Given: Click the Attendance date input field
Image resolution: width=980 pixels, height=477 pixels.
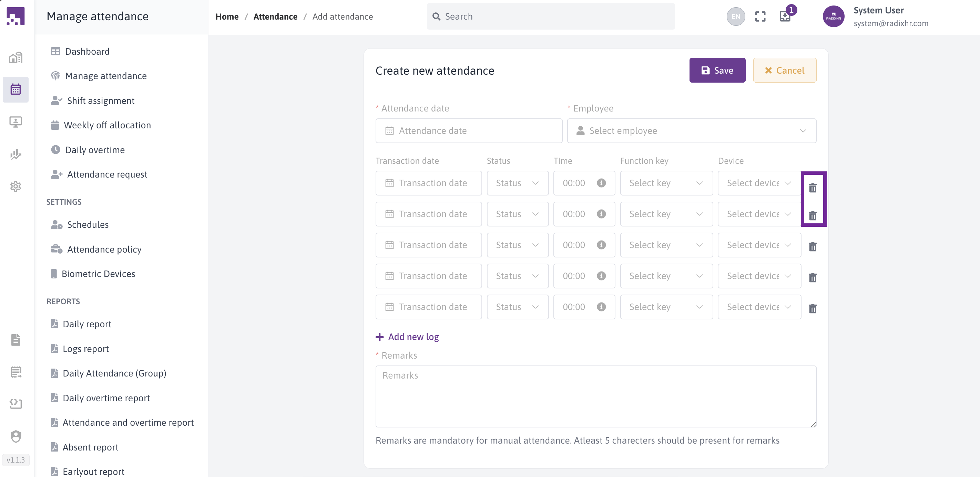Looking at the screenshot, I should coord(468,131).
